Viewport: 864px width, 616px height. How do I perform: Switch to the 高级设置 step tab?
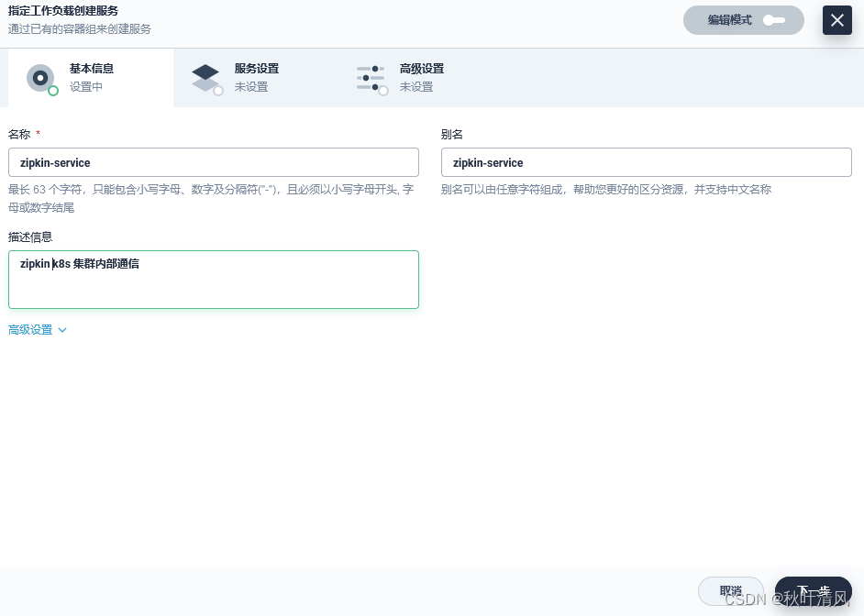(x=422, y=78)
